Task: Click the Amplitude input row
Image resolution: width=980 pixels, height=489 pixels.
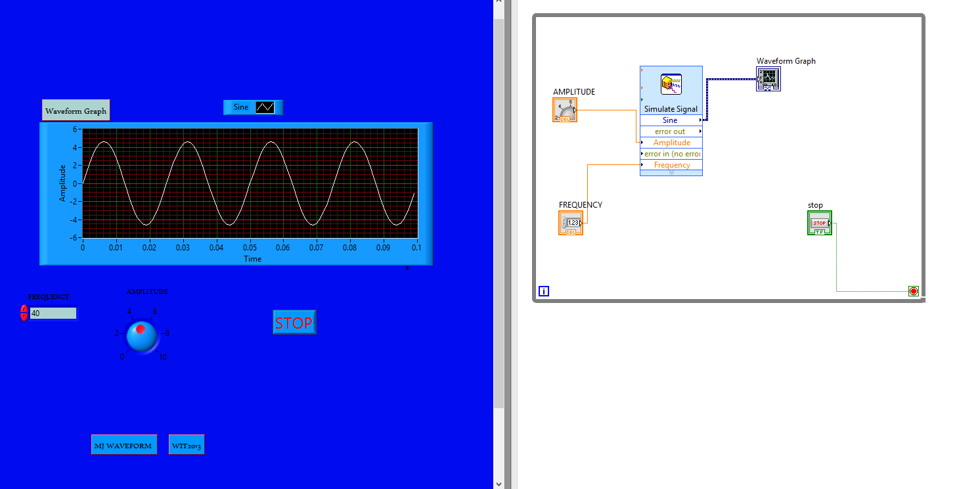Action: pos(671,143)
